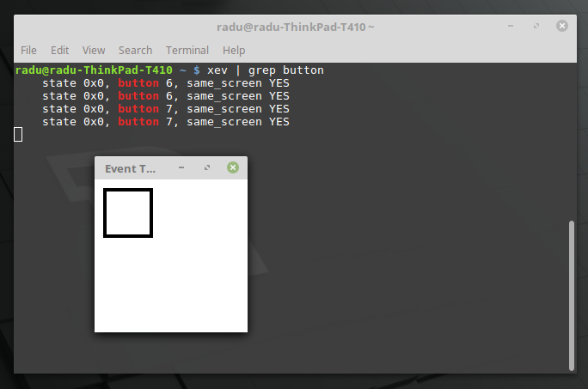Click the black square in Event Tester

[x=128, y=213]
